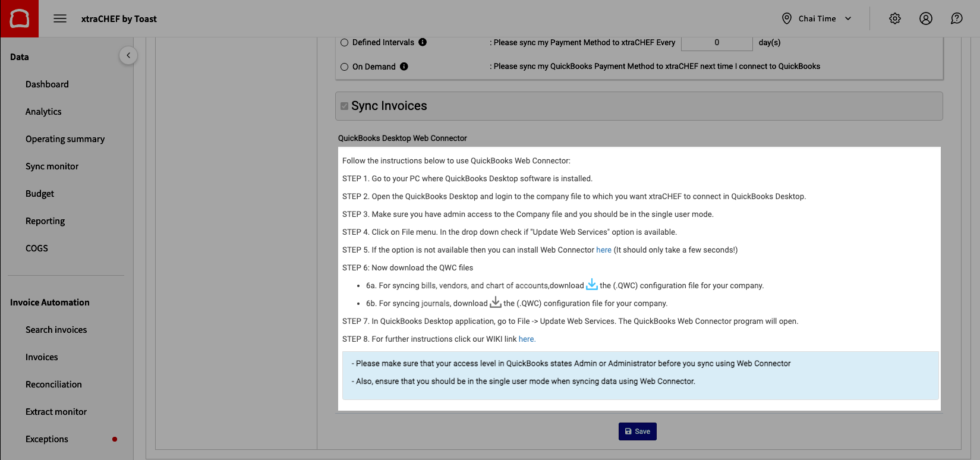Click the Save button
This screenshot has width=980, height=460.
click(637, 431)
